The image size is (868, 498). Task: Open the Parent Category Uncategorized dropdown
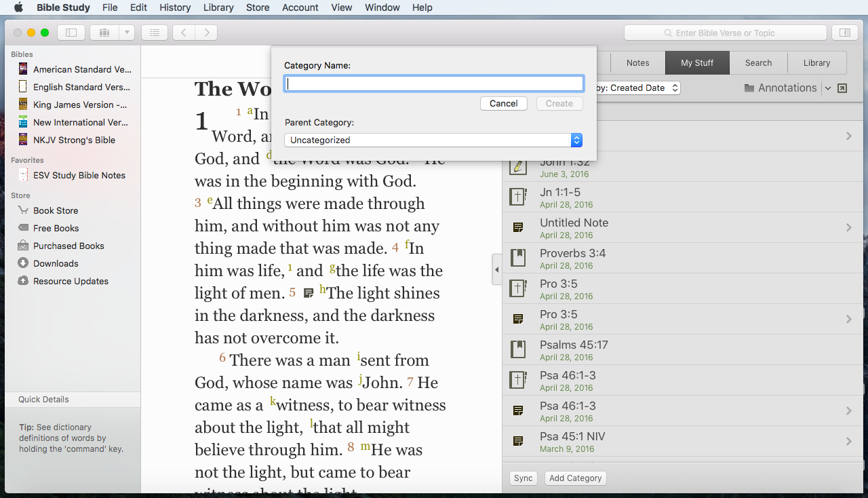(433, 140)
